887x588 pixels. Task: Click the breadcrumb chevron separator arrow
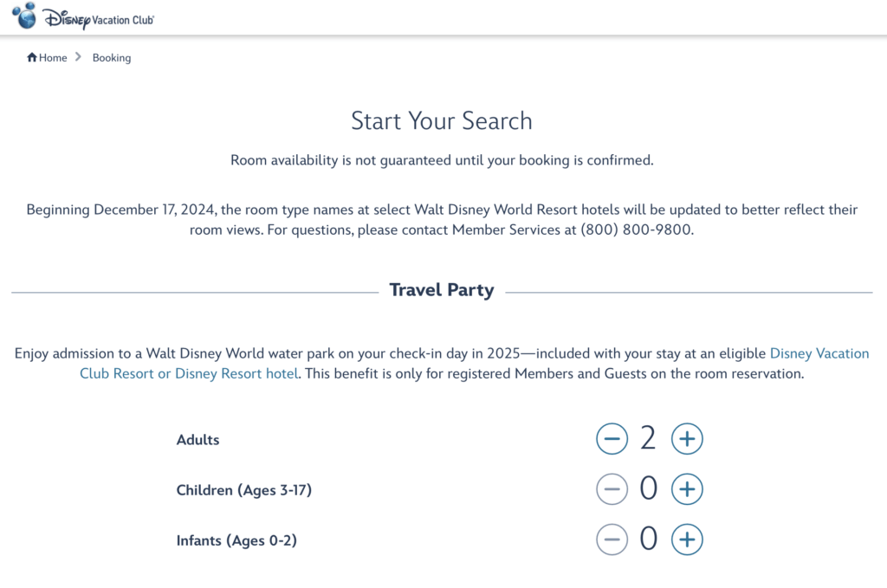pos(78,57)
